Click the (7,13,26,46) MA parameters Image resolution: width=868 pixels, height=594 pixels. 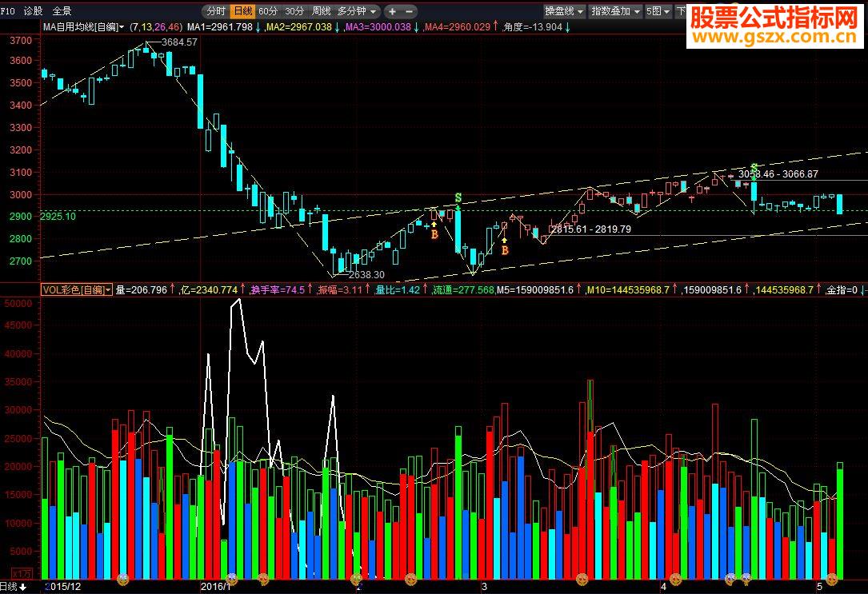click(x=155, y=26)
